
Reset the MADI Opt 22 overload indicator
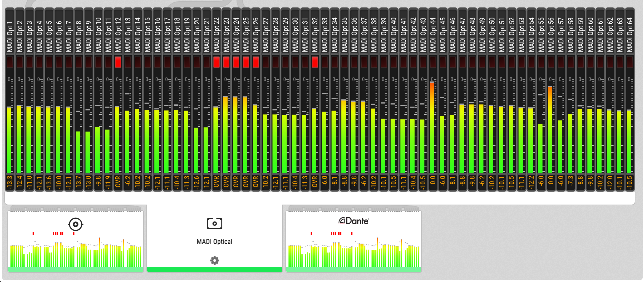[x=216, y=62]
